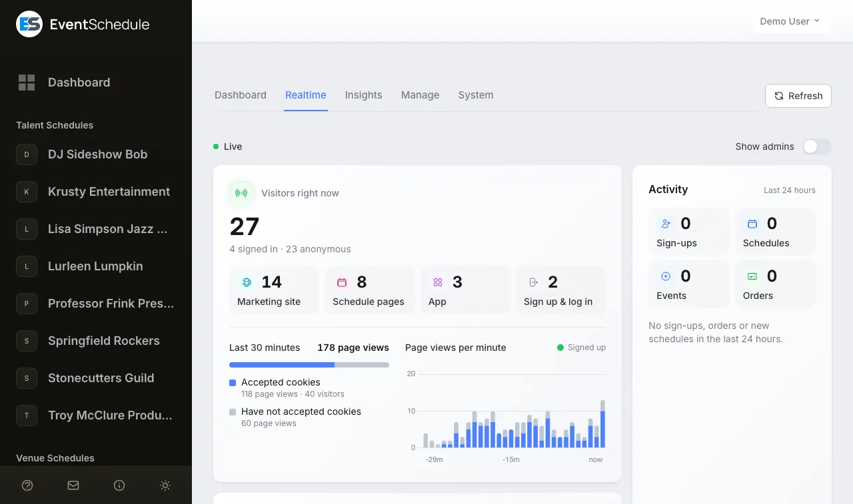
Task: Click the blue Accepted cookies legend swatch
Action: tap(233, 383)
